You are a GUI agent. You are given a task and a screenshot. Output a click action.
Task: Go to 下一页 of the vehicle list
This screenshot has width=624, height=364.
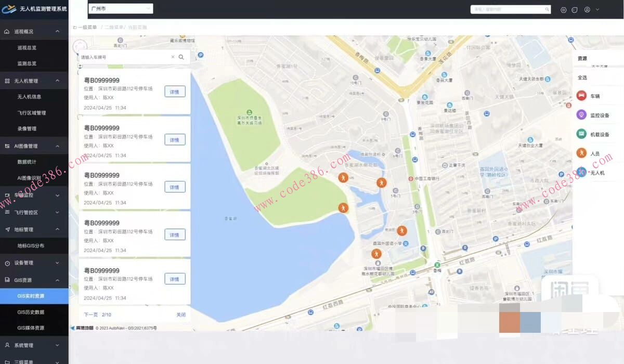tap(91, 315)
